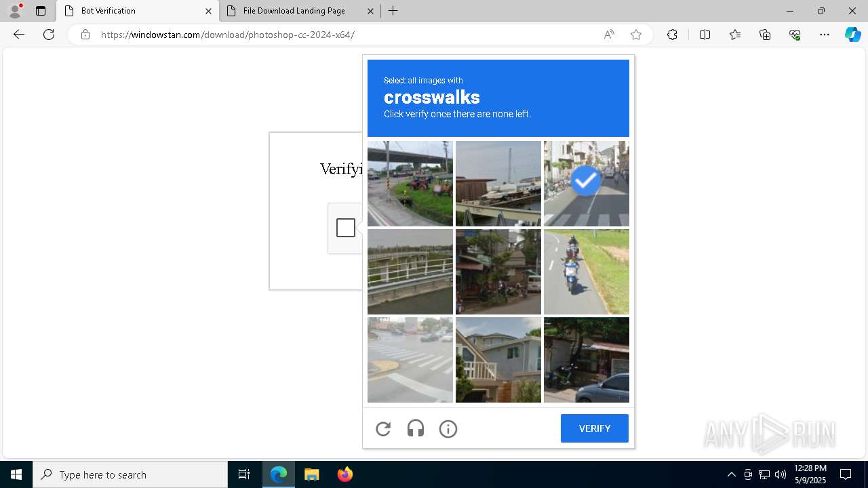The image size is (868, 488).
Task: Show hidden system tray icons
Action: 731,474
